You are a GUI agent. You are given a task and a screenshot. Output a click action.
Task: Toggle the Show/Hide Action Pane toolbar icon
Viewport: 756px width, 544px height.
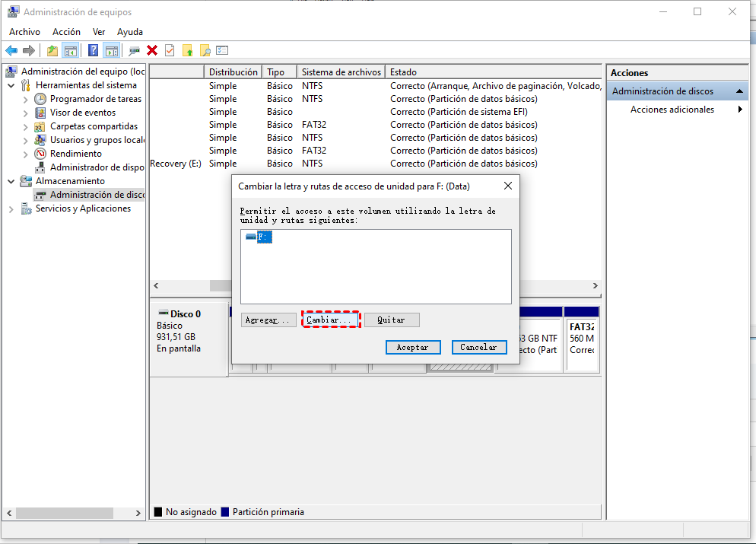tap(111, 50)
